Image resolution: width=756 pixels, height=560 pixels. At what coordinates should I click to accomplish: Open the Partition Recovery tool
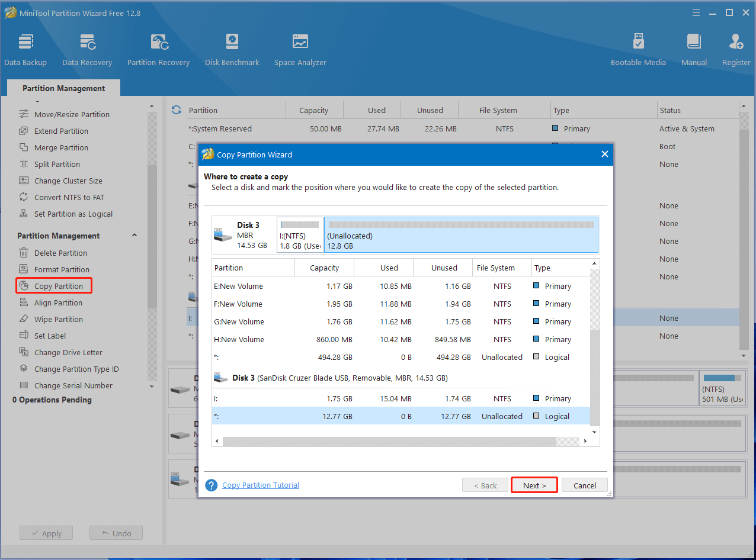coord(158,50)
